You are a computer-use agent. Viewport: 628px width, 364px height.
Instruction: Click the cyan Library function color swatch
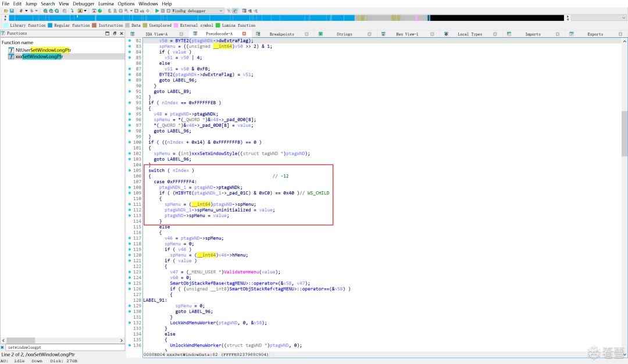tap(6, 25)
